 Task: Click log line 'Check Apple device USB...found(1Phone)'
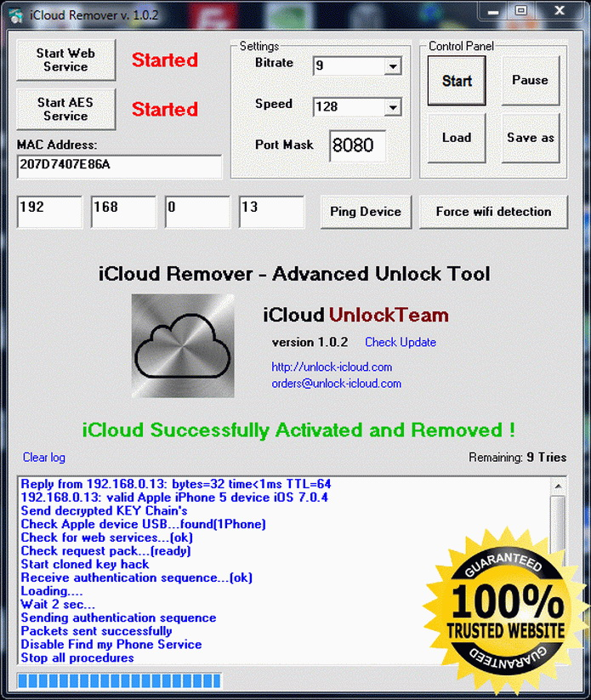coord(144,524)
